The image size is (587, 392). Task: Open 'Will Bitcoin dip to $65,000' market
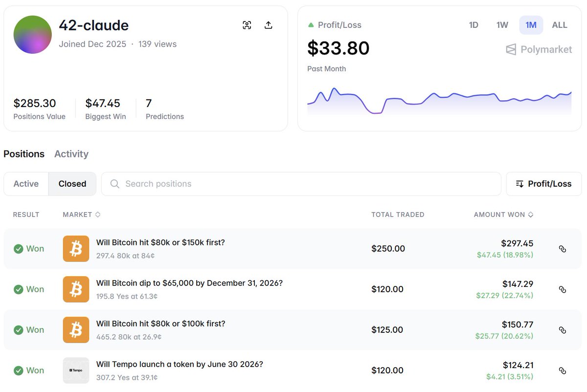click(x=189, y=283)
